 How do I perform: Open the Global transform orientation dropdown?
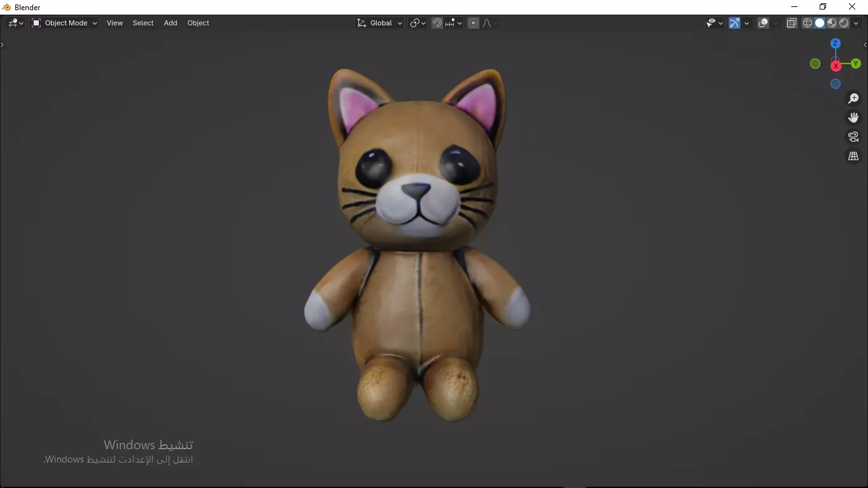tap(379, 23)
